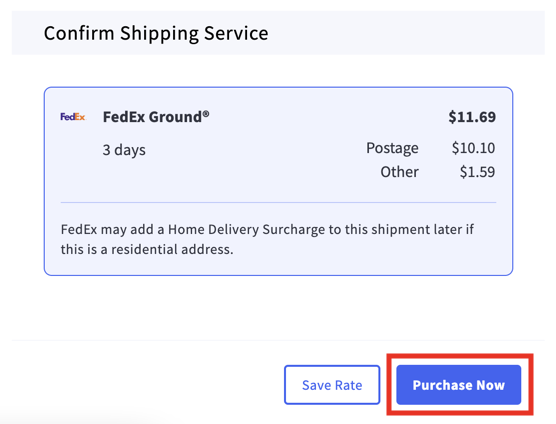
Task: Click the Other fee label
Action: click(x=400, y=172)
